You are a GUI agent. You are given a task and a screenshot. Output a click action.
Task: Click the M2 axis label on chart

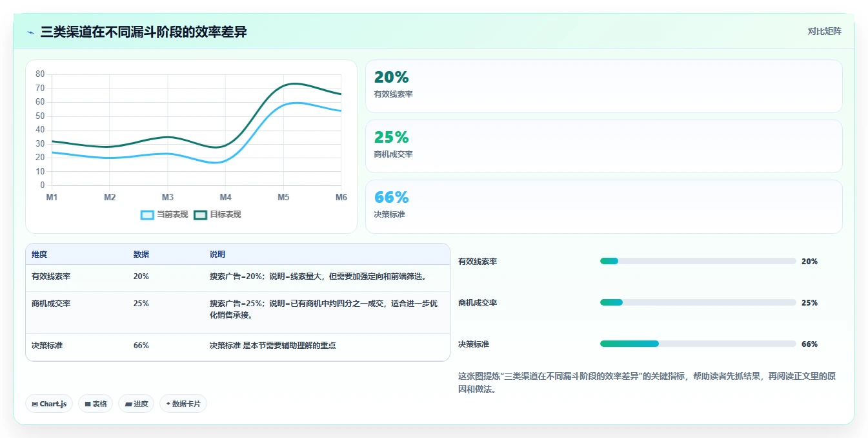(x=110, y=197)
